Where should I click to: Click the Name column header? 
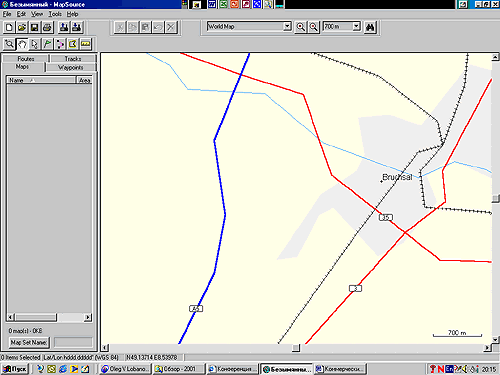[x=41, y=80]
